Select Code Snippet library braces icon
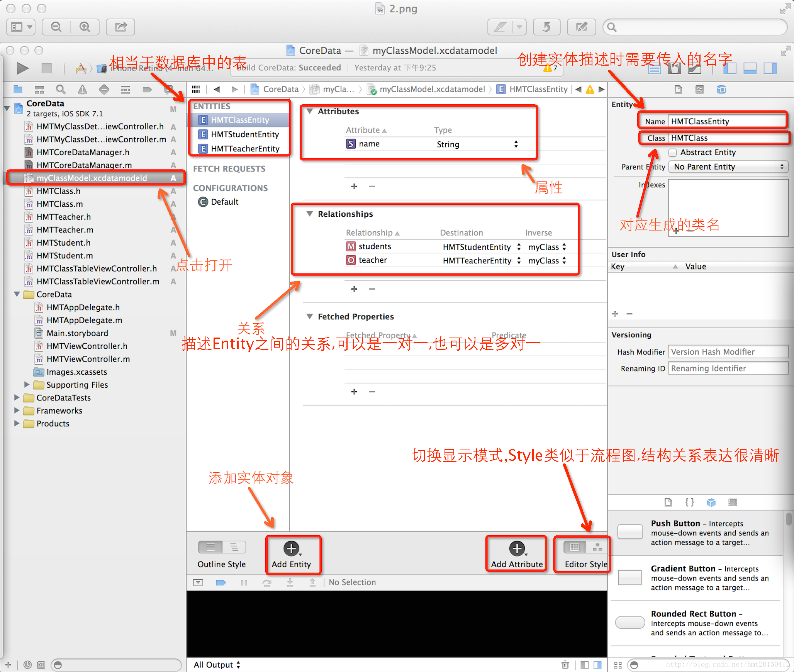This screenshot has height=672, width=794. (x=690, y=502)
